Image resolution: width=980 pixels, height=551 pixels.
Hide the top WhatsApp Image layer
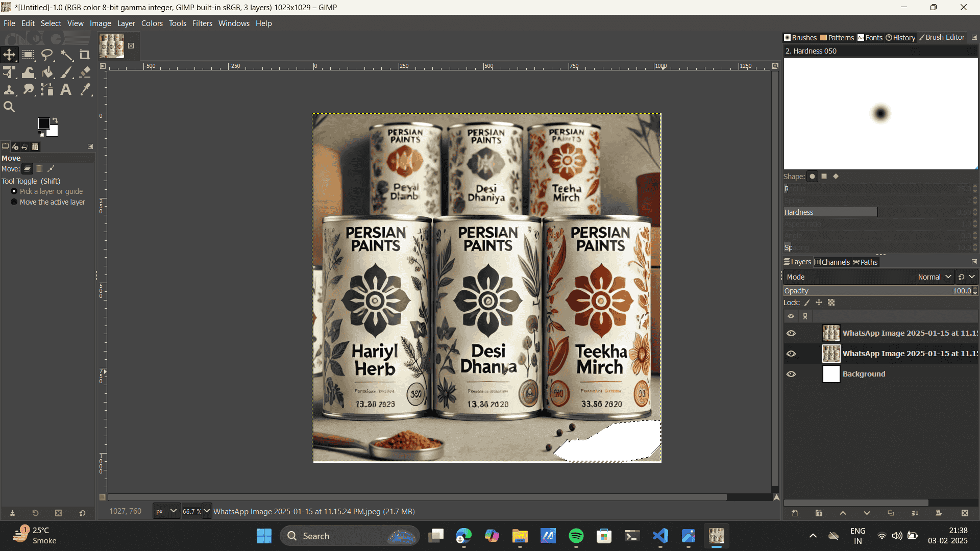coord(791,333)
